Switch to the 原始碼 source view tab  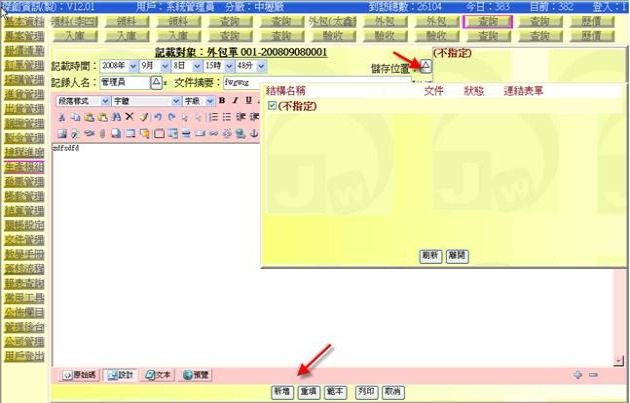tap(80, 374)
